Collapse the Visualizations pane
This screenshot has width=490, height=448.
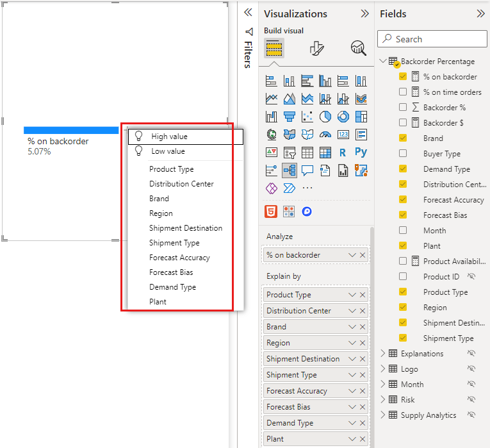coord(364,13)
